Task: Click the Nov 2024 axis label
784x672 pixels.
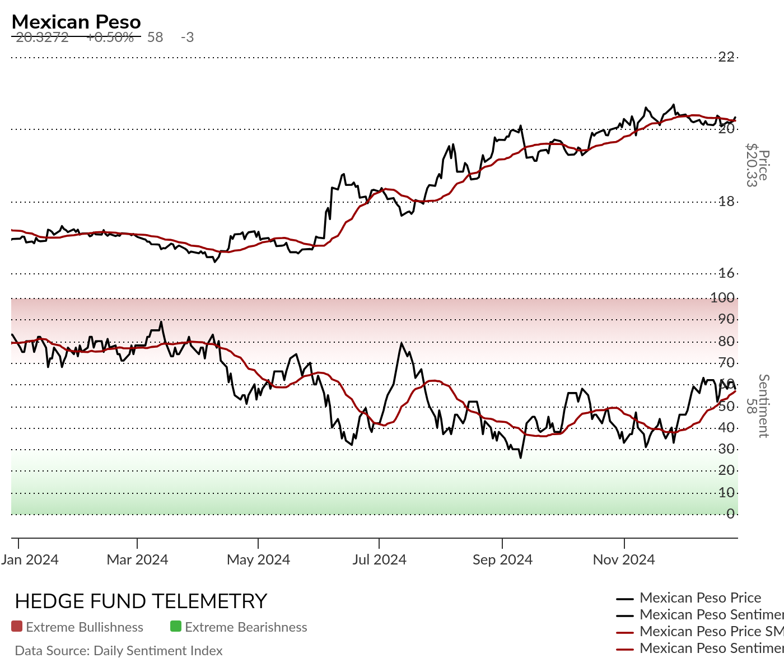Action: click(624, 559)
